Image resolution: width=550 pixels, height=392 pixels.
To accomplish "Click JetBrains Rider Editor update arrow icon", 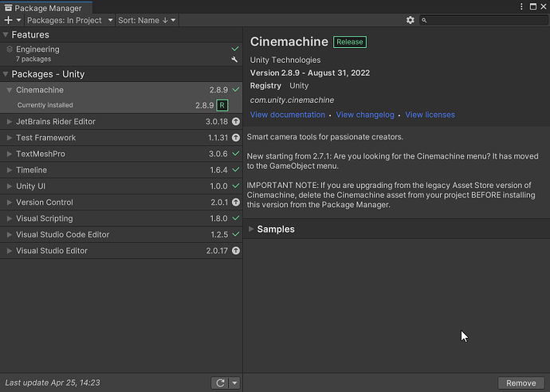I will click(x=236, y=122).
